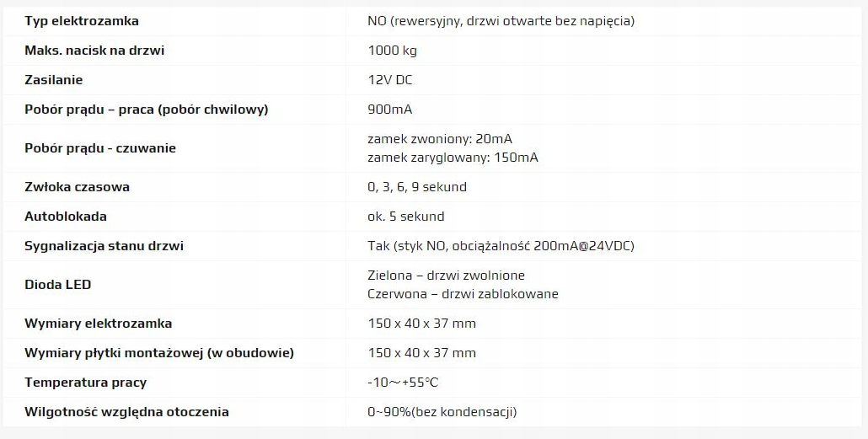Select the "0, 3, 6, 9 sekund" value
Viewport: 868px width, 439px height.
click(417, 187)
